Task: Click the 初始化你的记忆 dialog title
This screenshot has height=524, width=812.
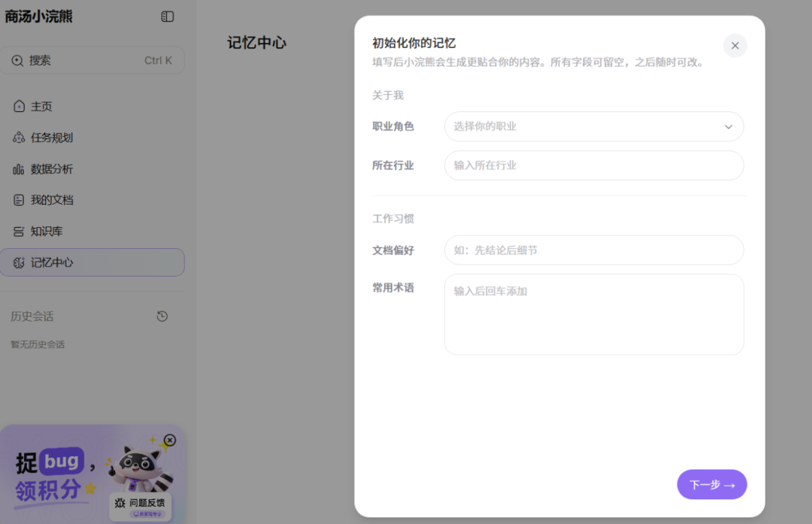Action: pos(414,43)
